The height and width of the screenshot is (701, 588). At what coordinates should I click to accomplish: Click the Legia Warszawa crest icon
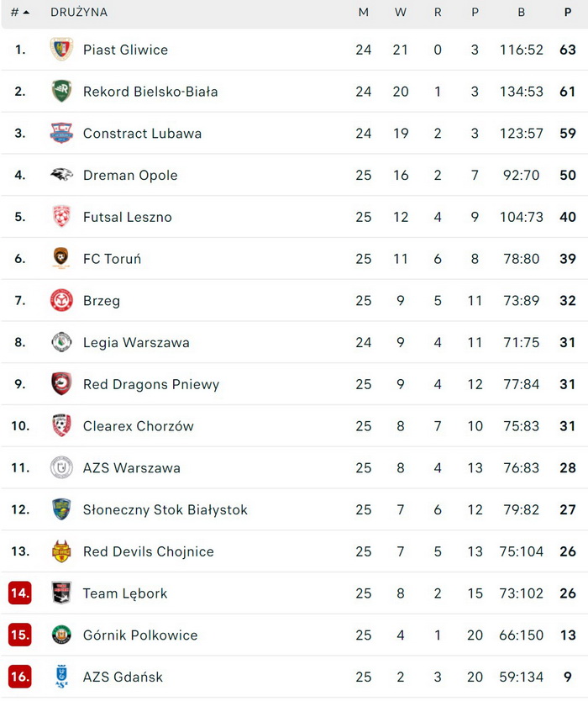tap(61, 342)
